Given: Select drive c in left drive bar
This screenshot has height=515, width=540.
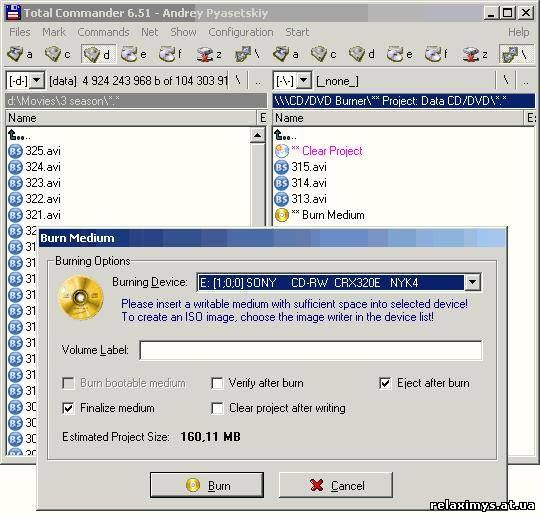Looking at the screenshot, I should [x=58, y=54].
